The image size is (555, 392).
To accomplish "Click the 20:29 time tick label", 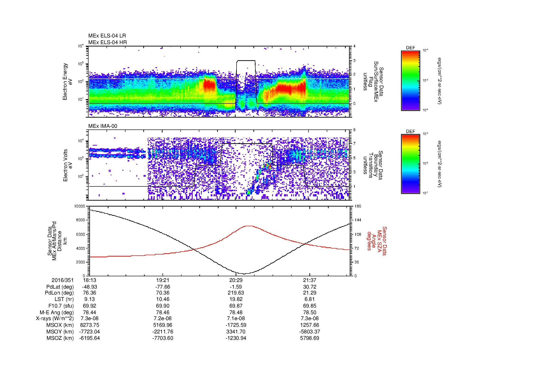I will coord(236,280).
